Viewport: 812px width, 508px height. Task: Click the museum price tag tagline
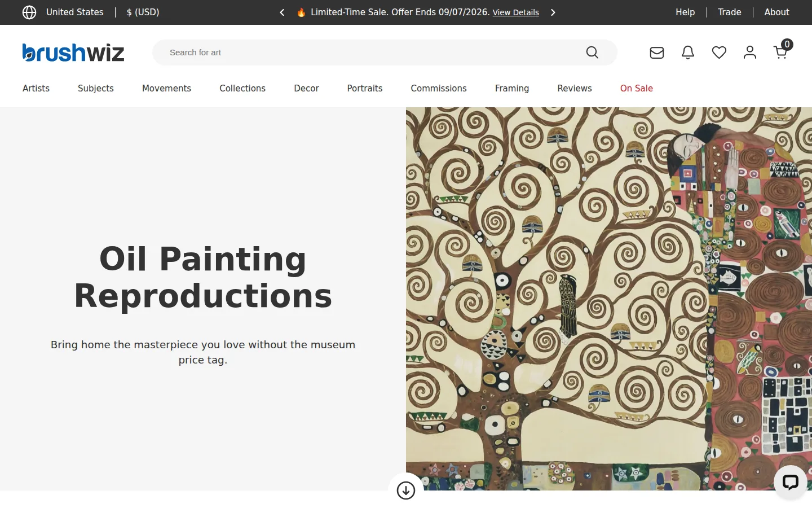pyautogui.click(x=203, y=352)
